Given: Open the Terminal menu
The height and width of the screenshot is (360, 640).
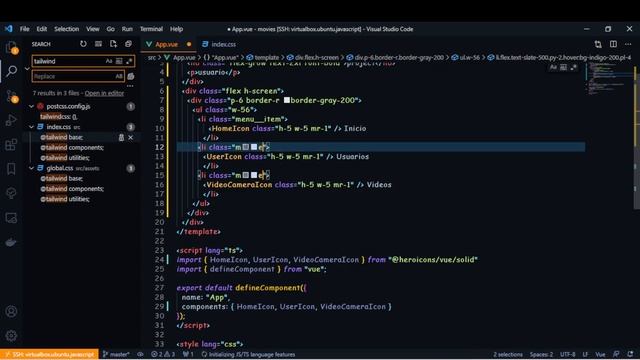Looking at the screenshot, I should point(151,29).
